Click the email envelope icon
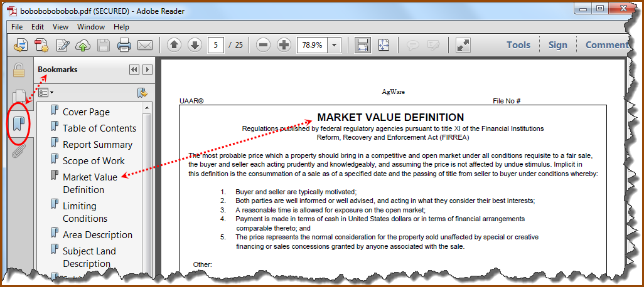Screen dimensions: 644x287 pos(145,45)
